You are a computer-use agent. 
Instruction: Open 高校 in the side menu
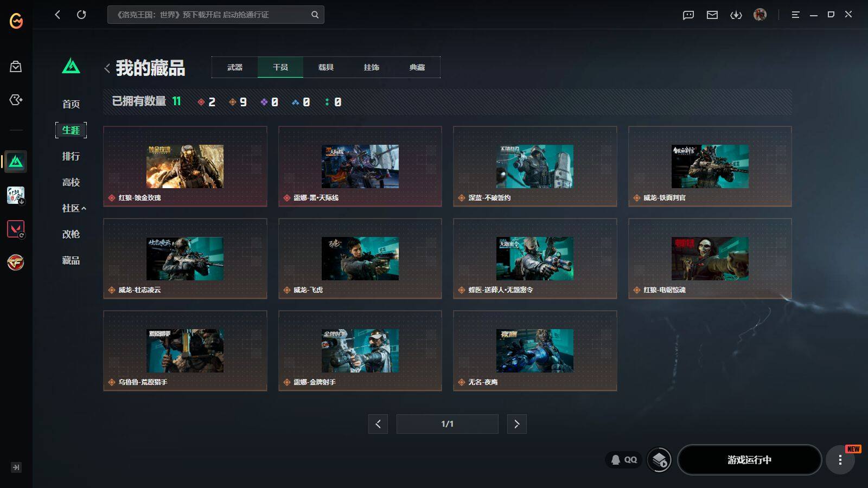pos(71,182)
